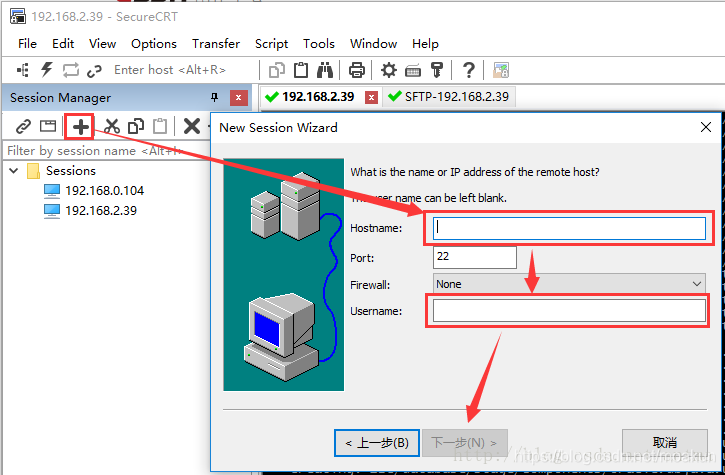Select session 192.168.2.39 in tree
The image size is (725, 475).
[x=101, y=210]
